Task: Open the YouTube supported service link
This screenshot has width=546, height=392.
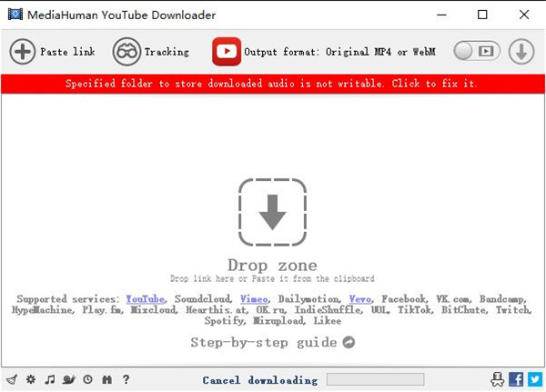Action: [x=146, y=298]
